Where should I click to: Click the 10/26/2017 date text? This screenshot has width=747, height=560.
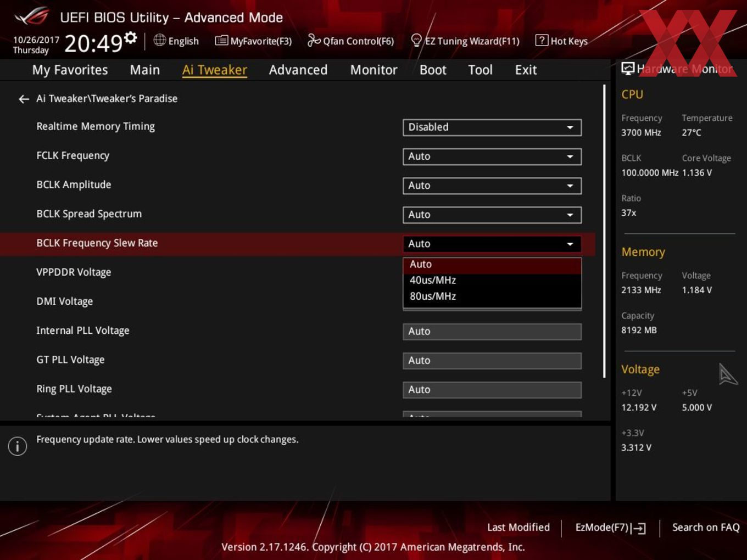click(x=36, y=40)
